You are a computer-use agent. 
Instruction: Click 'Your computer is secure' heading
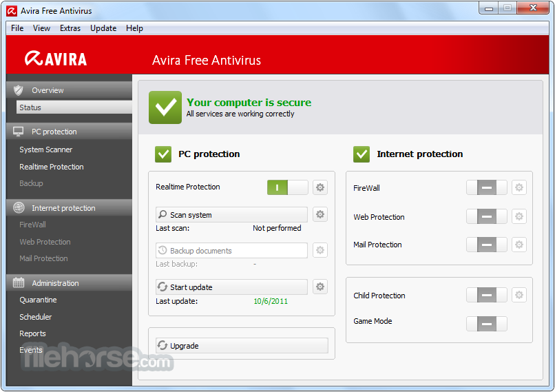(x=249, y=103)
